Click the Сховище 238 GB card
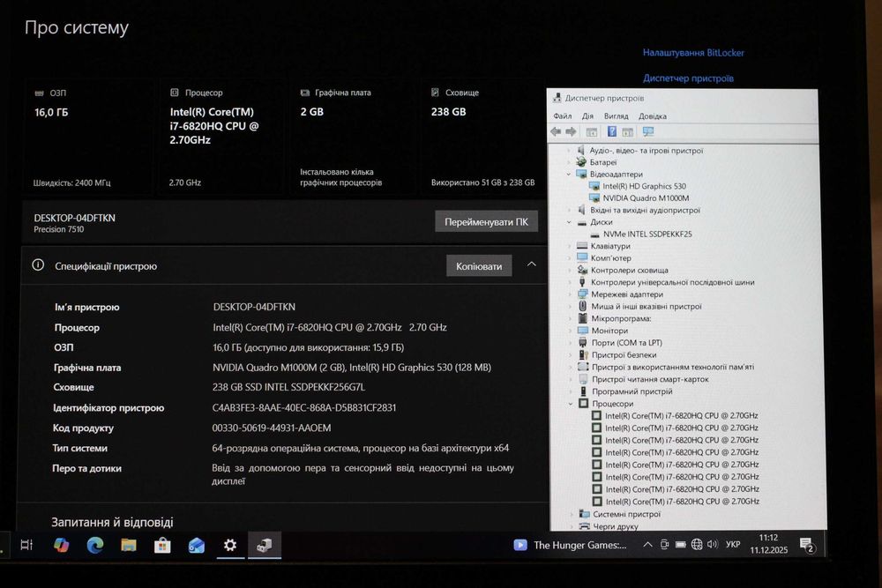This screenshot has width=882, height=588. [x=482, y=138]
